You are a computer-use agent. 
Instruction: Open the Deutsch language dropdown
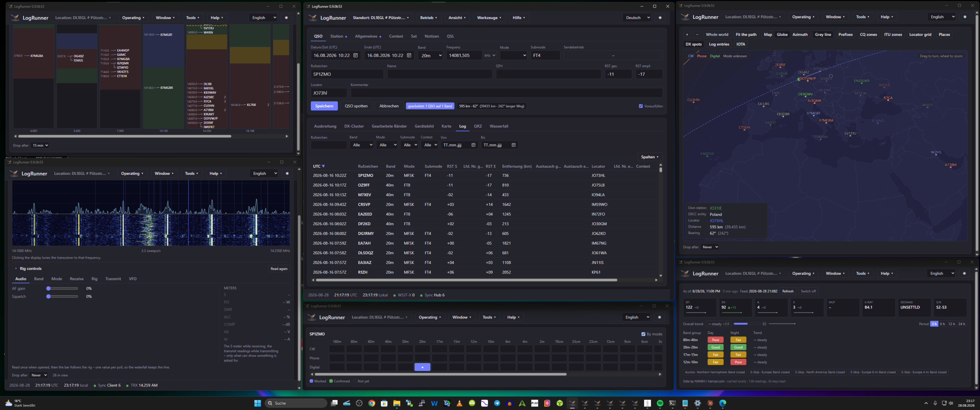(637, 18)
